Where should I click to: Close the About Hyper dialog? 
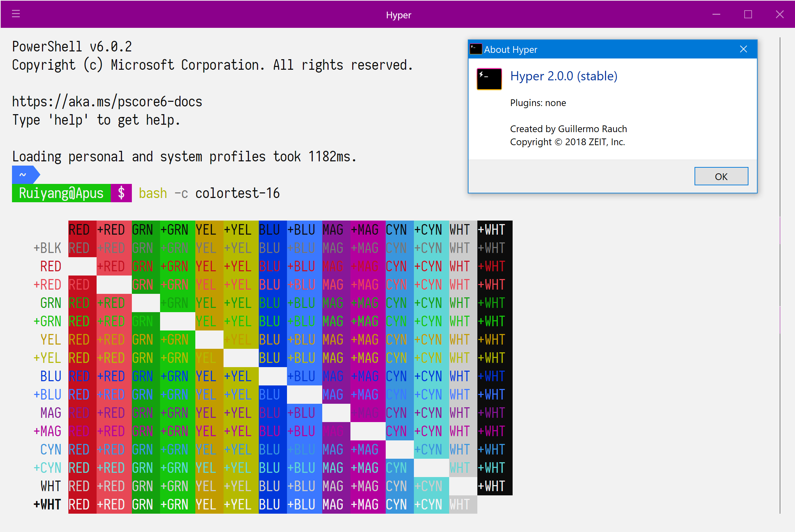click(743, 49)
